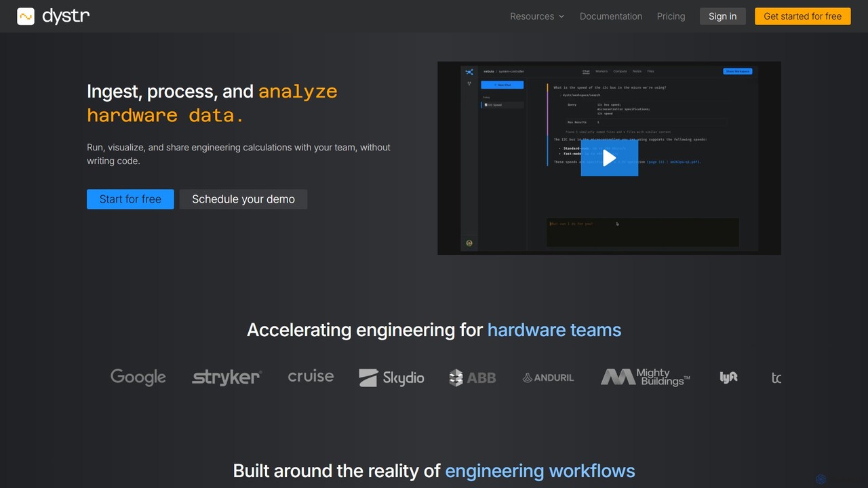Expand the Resources dropdown menu
Viewport: 868px width, 488px height.
click(x=537, y=16)
